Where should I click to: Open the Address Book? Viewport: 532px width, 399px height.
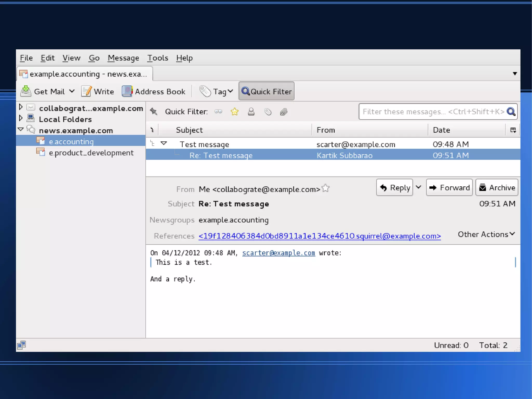point(154,91)
